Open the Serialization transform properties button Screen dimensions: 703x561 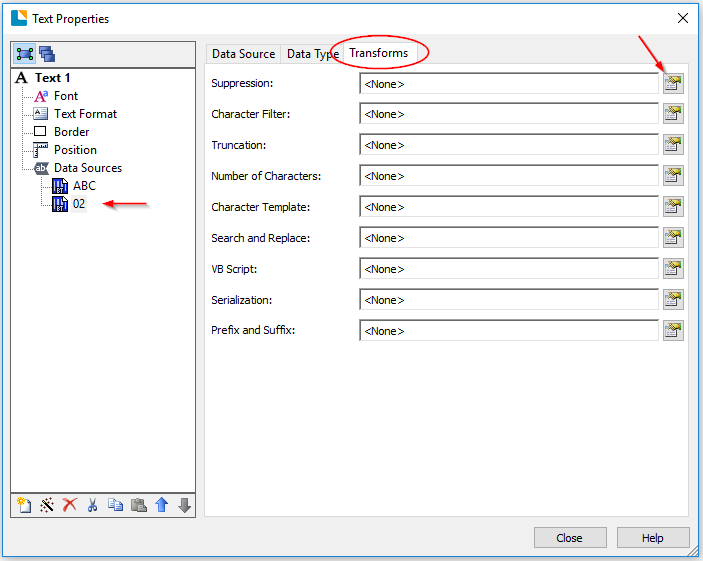coord(673,300)
